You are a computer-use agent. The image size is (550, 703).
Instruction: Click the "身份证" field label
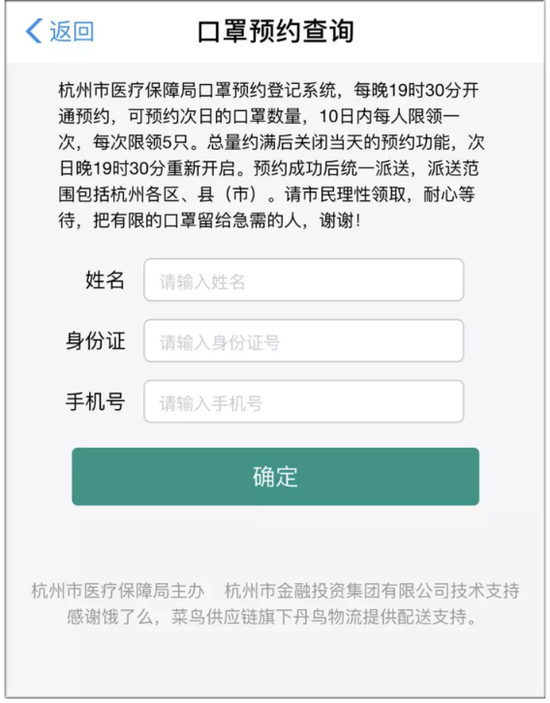click(95, 341)
